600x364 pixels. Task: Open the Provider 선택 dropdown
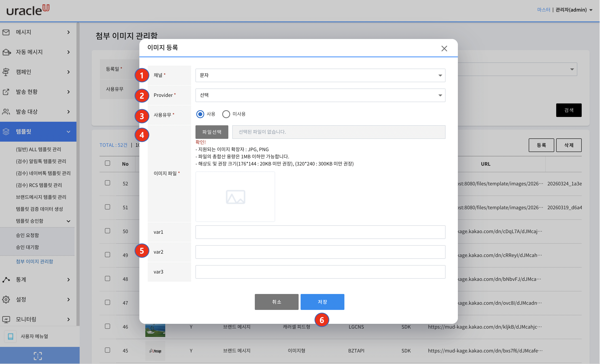(320, 95)
